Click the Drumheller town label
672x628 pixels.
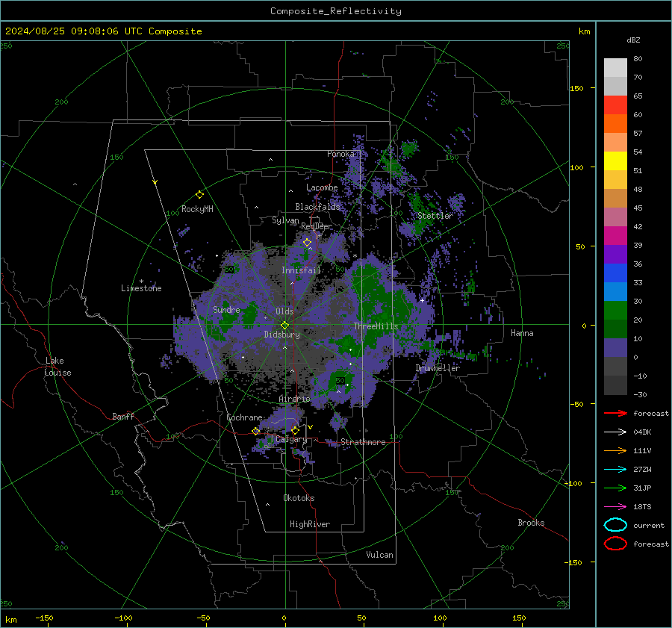point(438,368)
